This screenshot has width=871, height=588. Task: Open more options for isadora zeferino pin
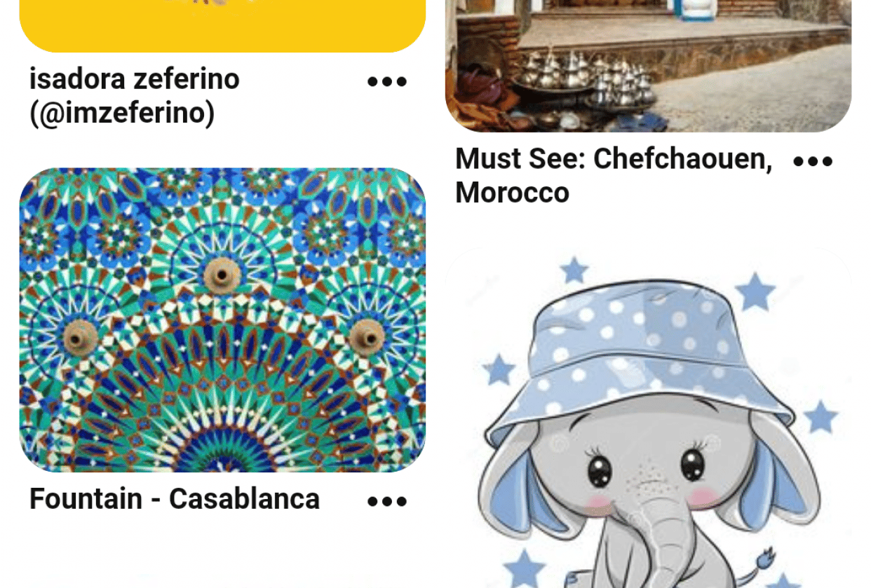tap(387, 81)
